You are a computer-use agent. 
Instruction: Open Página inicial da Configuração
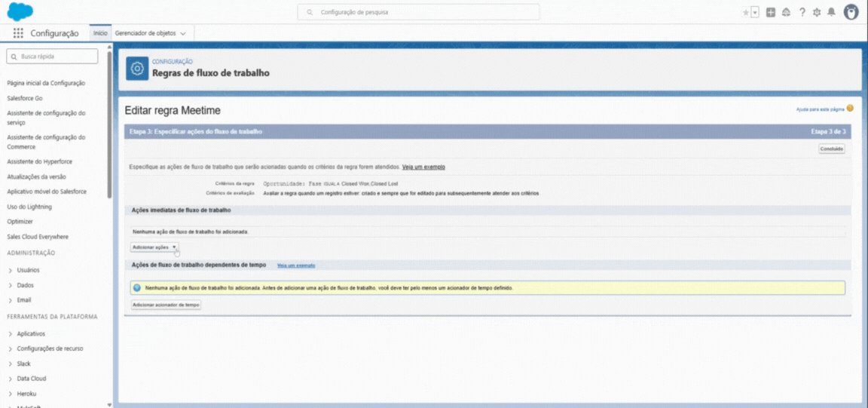click(46, 83)
